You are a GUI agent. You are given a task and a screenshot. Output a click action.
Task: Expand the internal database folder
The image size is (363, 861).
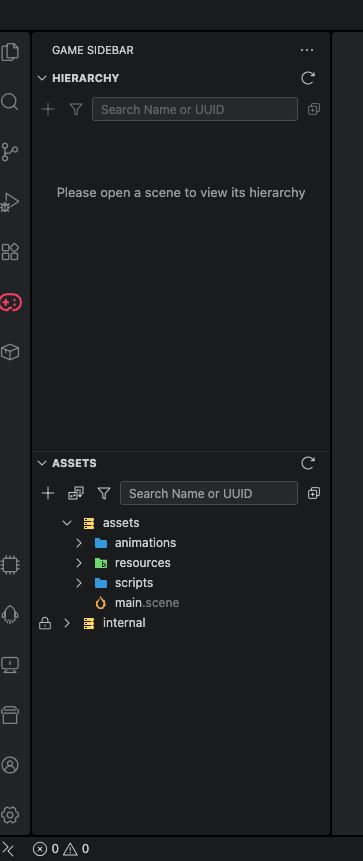point(66,623)
